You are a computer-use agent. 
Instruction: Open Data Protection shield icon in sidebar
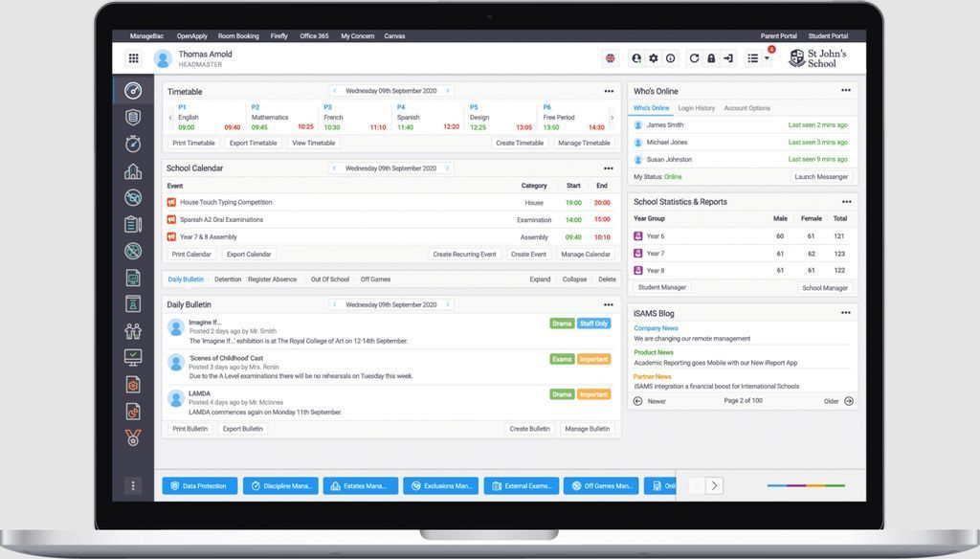click(132, 117)
